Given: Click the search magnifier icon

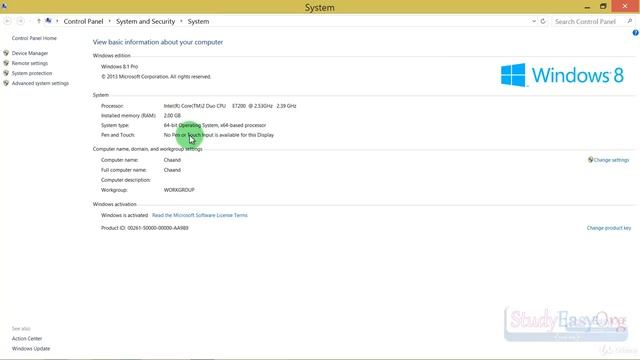Looking at the screenshot, I should (x=630, y=21).
